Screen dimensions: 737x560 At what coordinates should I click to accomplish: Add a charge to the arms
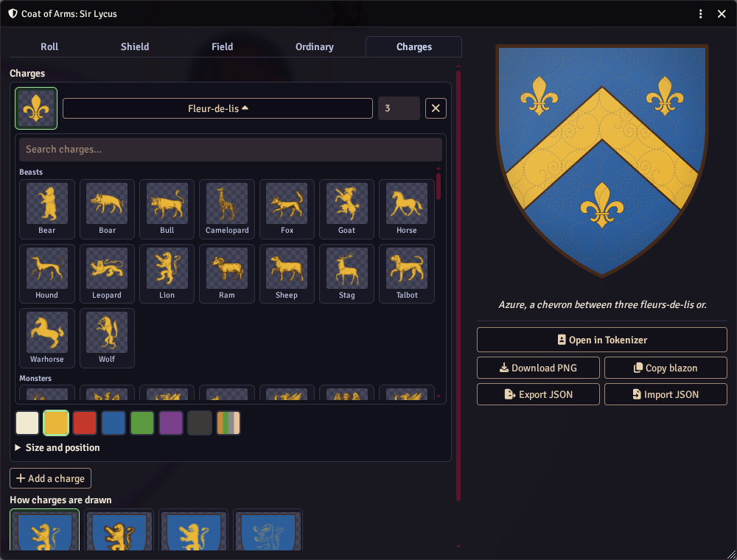coord(50,478)
